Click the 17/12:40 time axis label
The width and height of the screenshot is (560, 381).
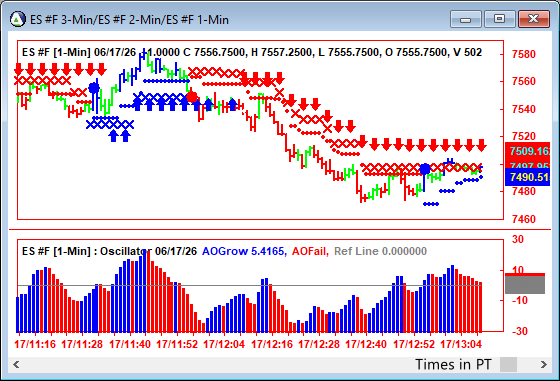366,344
